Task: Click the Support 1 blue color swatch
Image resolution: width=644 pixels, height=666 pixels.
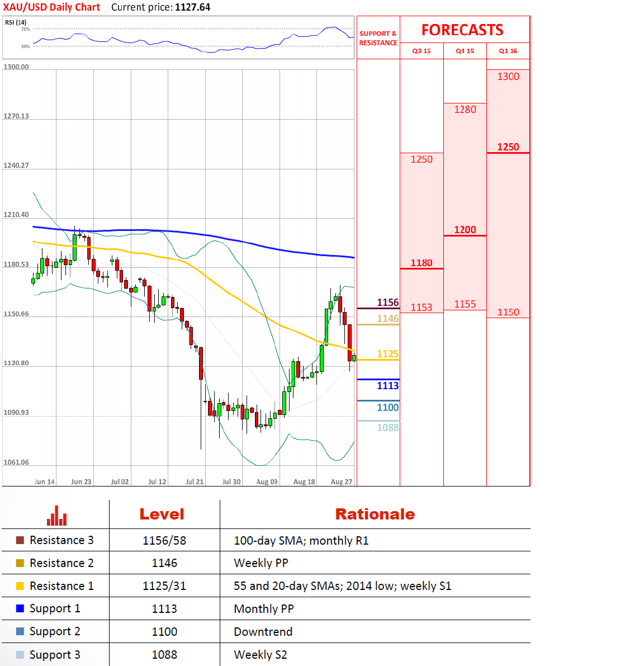Action: tap(20, 608)
